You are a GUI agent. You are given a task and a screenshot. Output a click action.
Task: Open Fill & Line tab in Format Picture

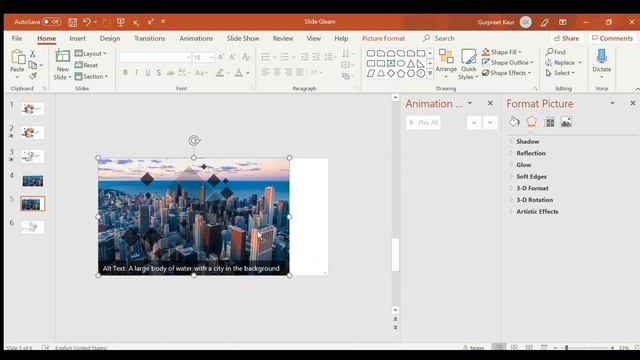(514, 122)
